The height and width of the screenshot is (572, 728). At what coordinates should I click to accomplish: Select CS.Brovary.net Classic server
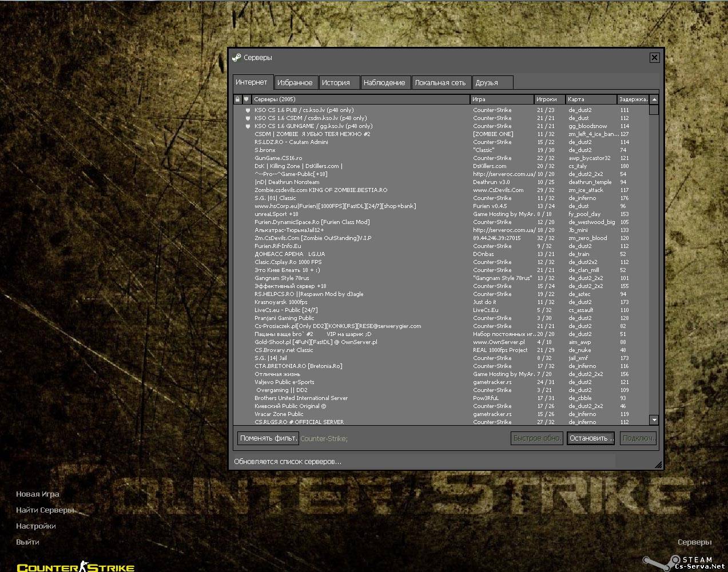click(x=441, y=350)
